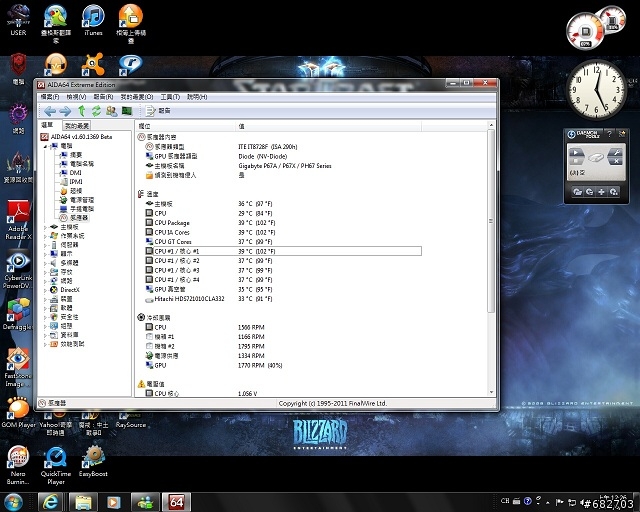The image size is (640, 512).
Task: Expand the multimedia node with speaker icon
Action: (45, 263)
